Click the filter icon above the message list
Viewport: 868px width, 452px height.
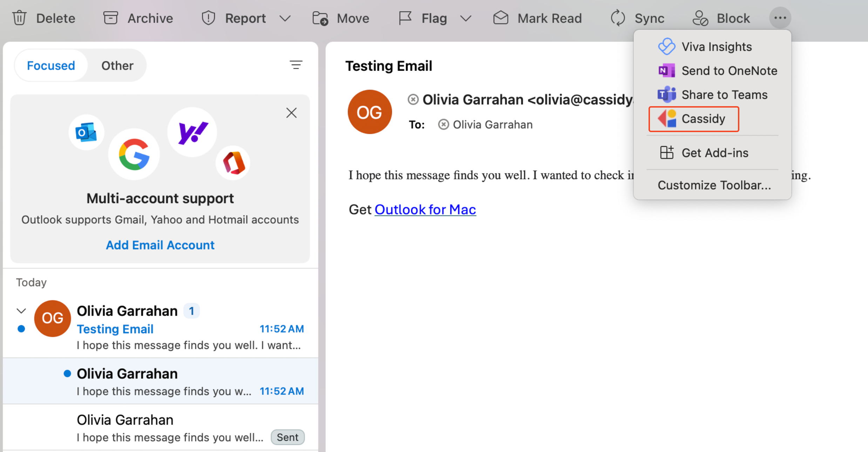pos(296,65)
